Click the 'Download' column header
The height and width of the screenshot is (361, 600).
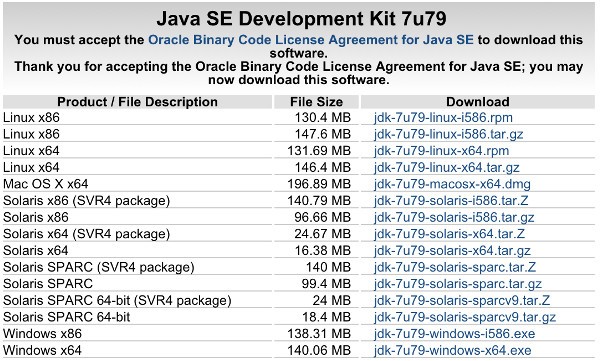[478, 102]
